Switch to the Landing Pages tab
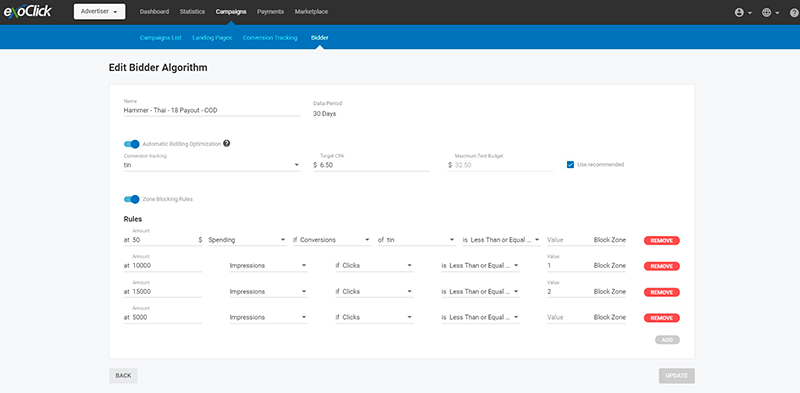 (x=212, y=38)
